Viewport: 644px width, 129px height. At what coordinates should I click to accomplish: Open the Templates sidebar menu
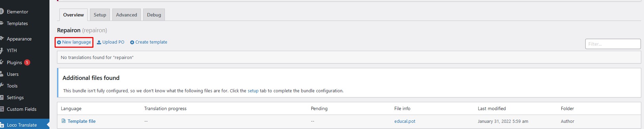coord(17,23)
